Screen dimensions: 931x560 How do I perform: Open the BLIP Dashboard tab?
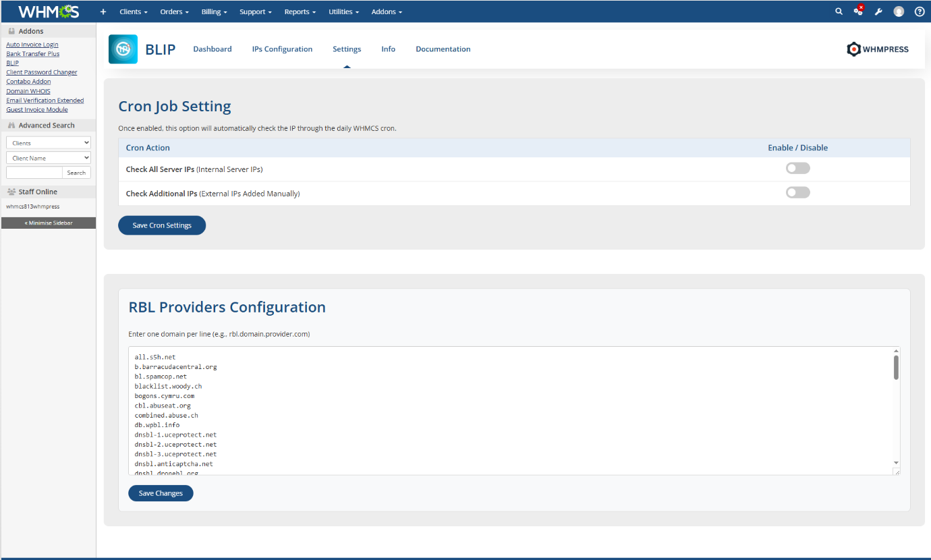212,49
